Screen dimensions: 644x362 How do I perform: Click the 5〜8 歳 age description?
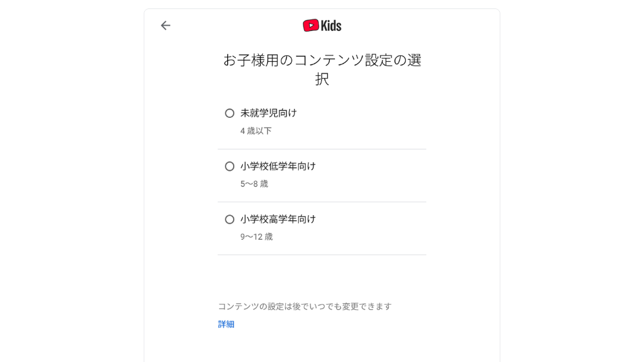(254, 184)
